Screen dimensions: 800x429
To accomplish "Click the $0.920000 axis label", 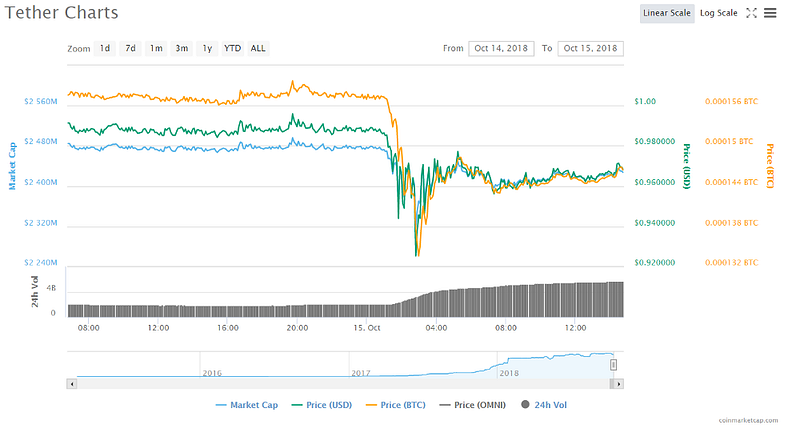I will click(x=655, y=263).
